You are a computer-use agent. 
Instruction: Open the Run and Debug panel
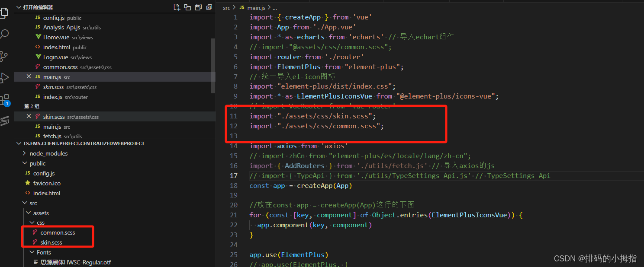pyautogui.click(x=5, y=78)
